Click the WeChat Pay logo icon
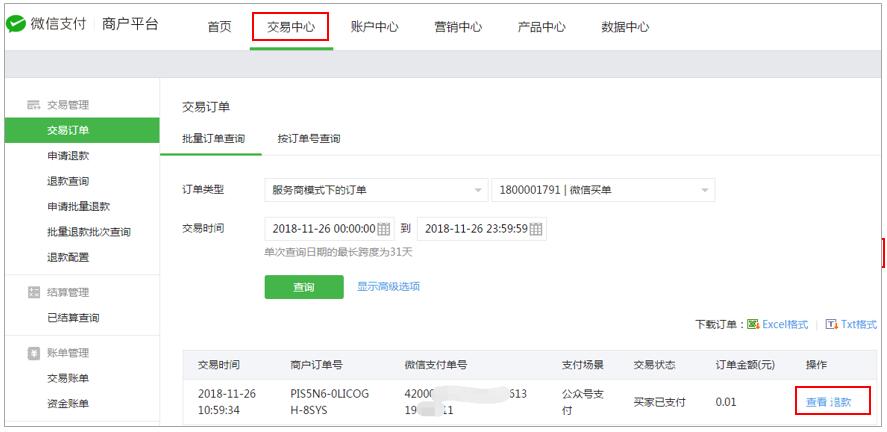This screenshot has width=887, height=432. tap(17, 25)
